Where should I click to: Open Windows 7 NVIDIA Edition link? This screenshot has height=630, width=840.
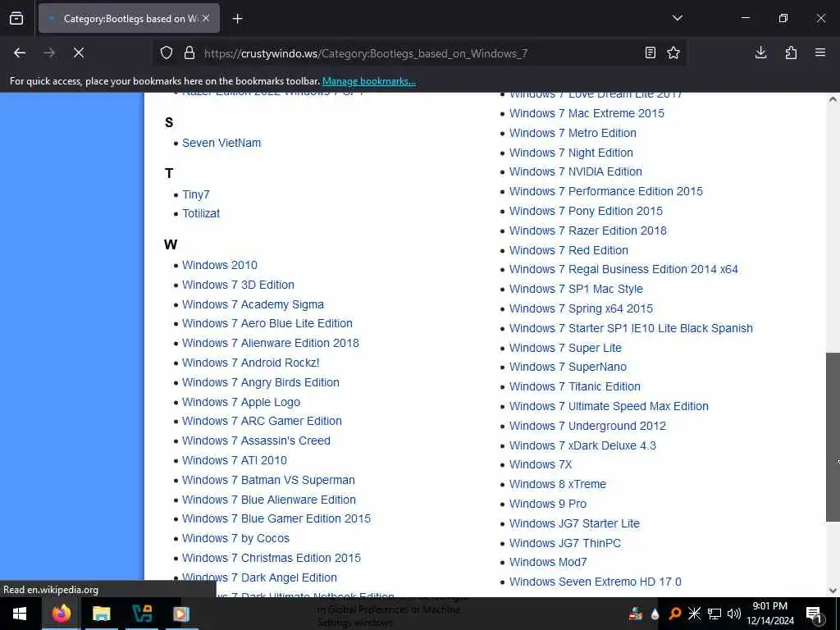point(575,172)
